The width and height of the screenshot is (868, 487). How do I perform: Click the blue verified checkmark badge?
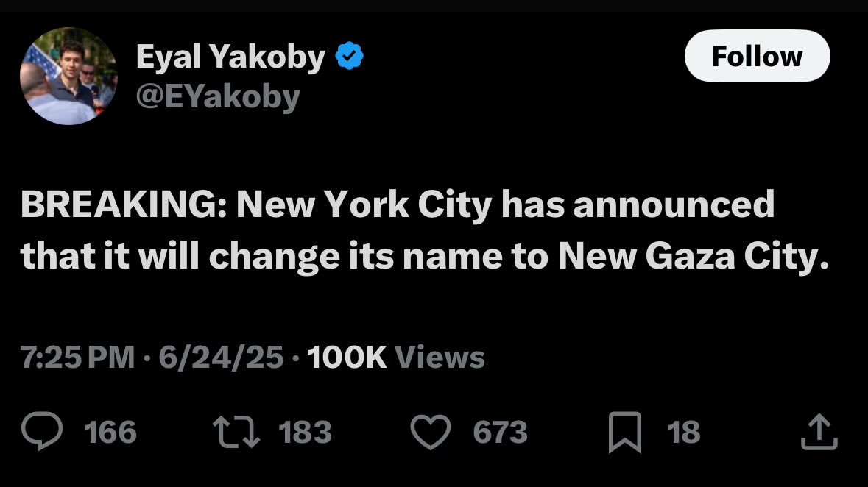349,57
